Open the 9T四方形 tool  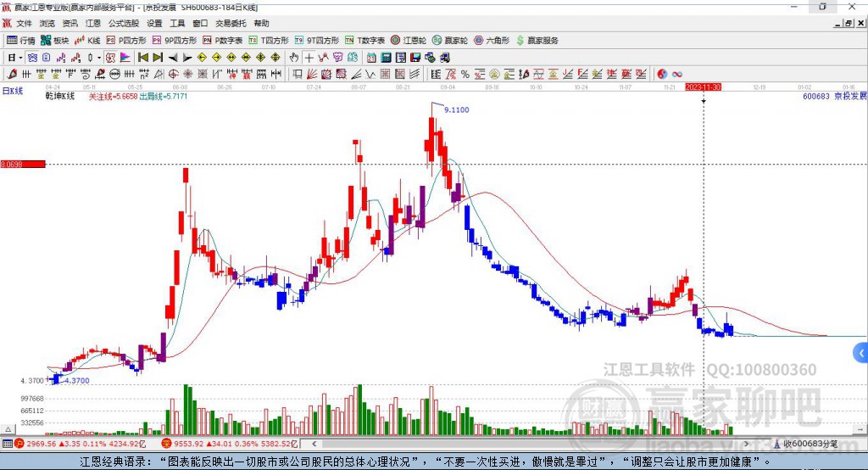click(x=317, y=41)
